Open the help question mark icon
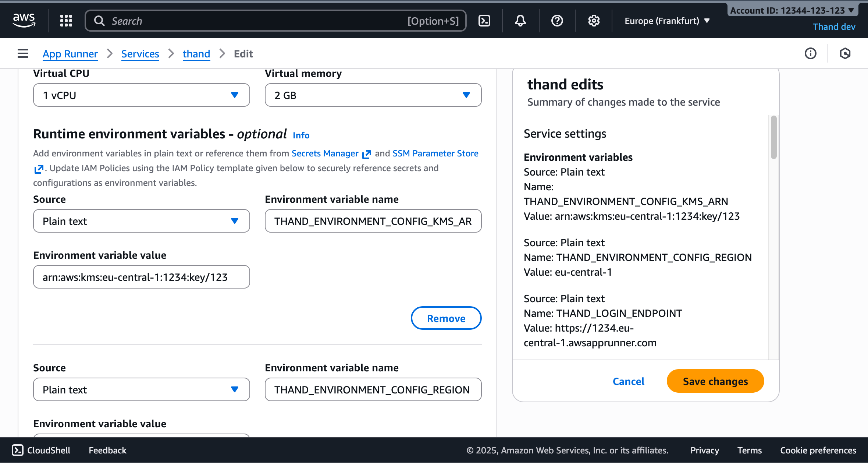The image size is (868, 463). [557, 21]
